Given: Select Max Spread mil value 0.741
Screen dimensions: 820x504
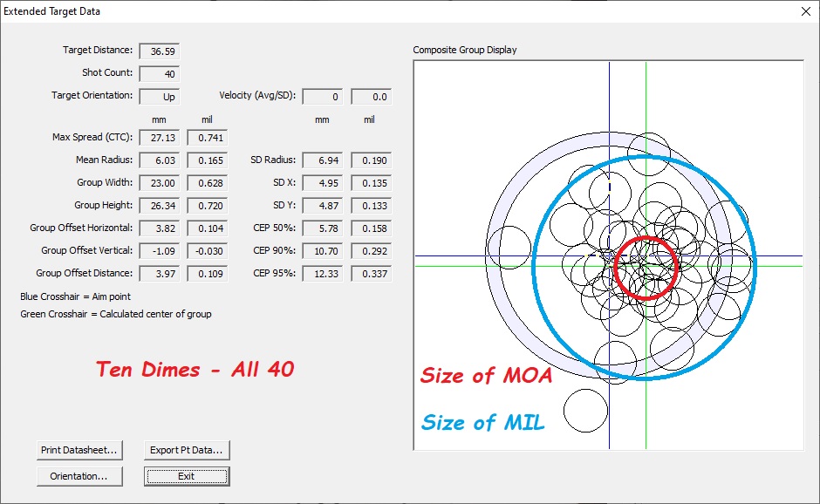Looking at the screenshot, I should pyautogui.click(x=208, y=138).
